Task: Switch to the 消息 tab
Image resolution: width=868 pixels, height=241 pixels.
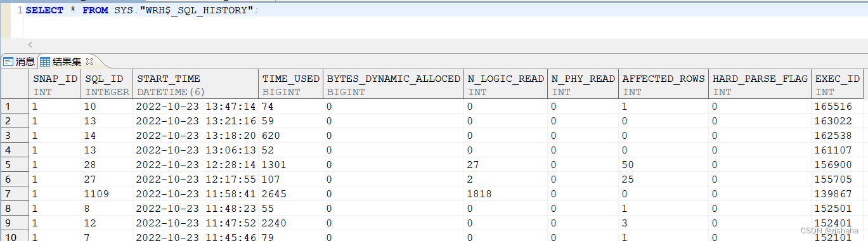Action: click(19, 62)
